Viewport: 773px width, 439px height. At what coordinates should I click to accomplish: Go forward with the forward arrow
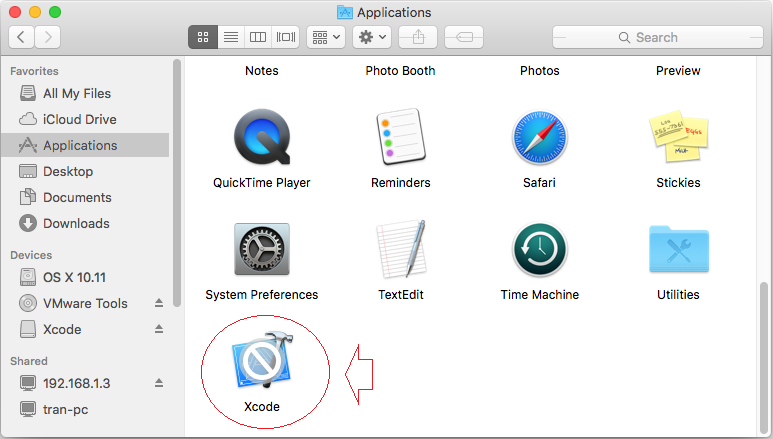click(x=48, y=37)
